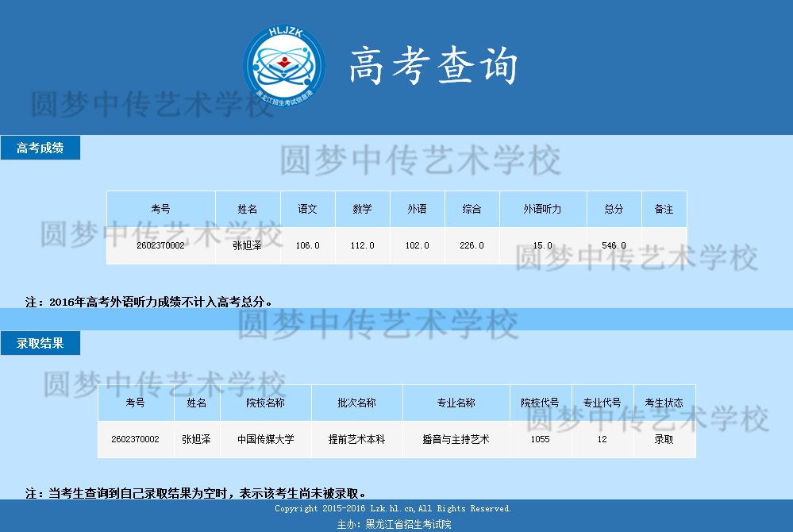Click the 外语听力 column header

pyautogui.click(x=542, y=209)
